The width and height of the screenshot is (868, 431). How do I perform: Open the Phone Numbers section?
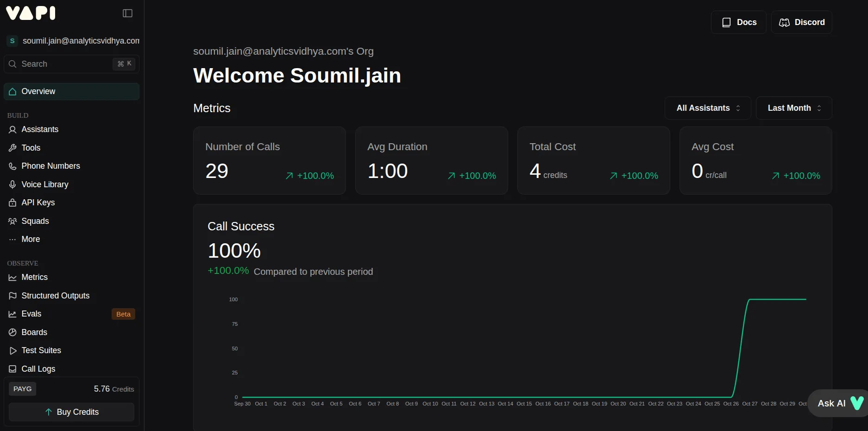[50, 165]
